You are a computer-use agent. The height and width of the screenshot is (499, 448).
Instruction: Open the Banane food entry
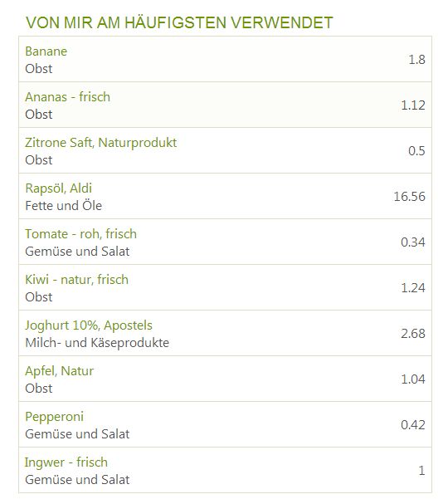[46, 51]
